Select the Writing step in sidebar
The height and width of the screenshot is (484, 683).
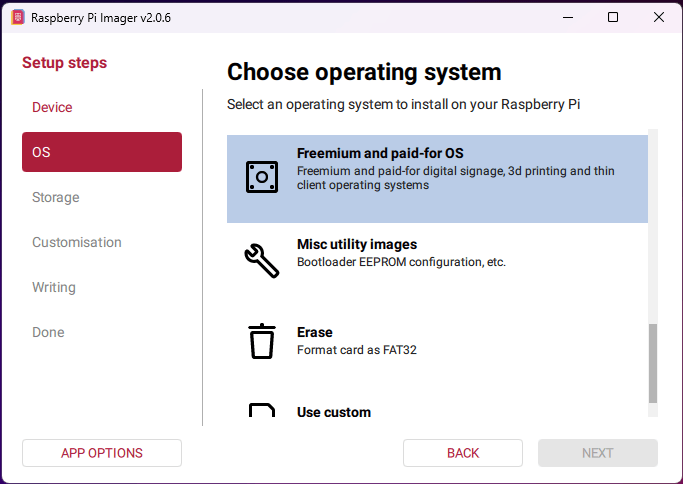point(54,287)
